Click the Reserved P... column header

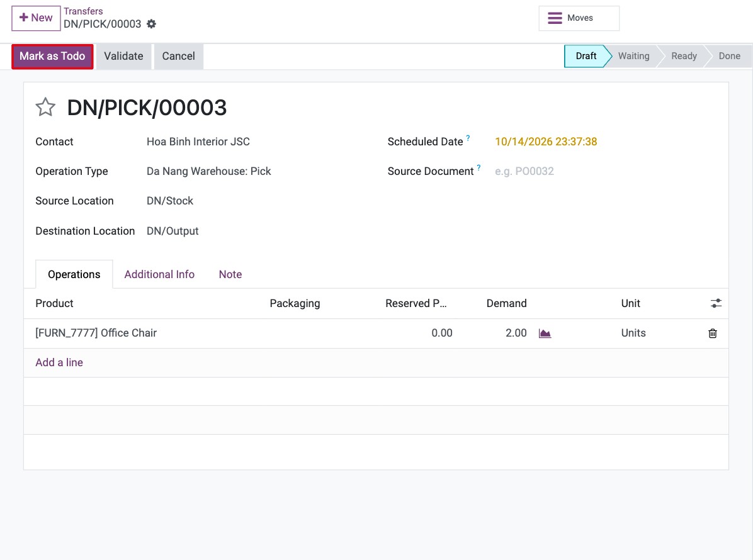coord(416,303)
